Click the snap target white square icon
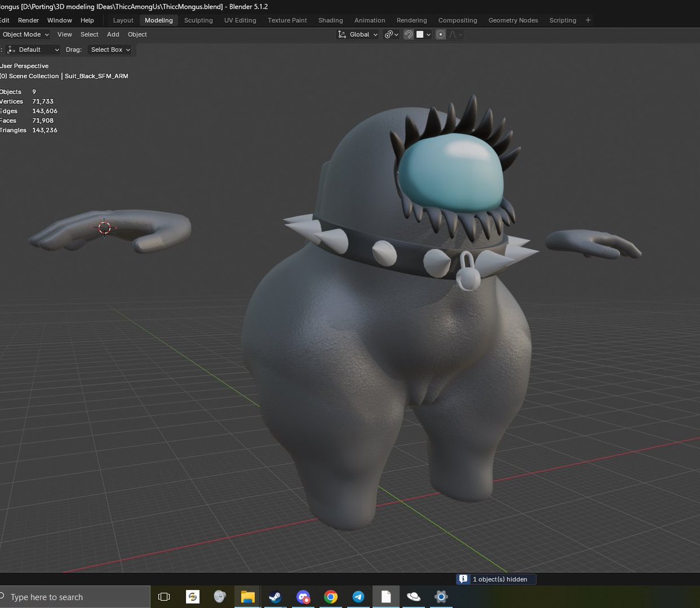The height and width of the screenshot is (608, 700). coord(419,34)
